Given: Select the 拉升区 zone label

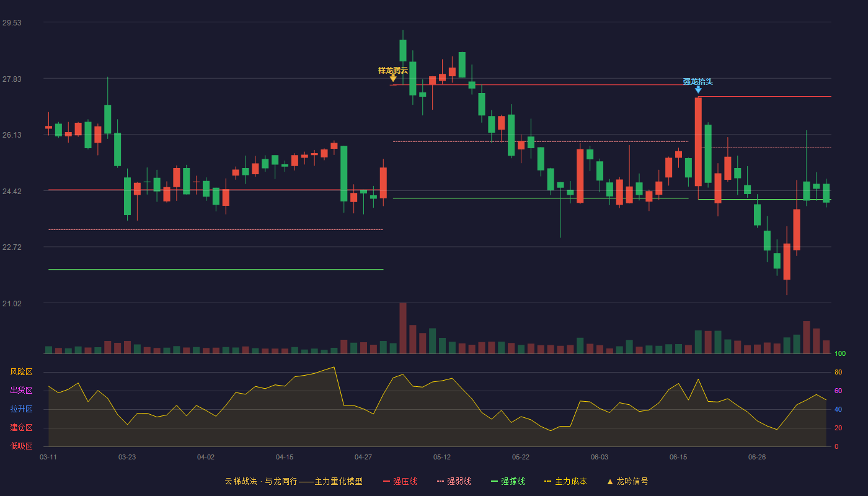Looking at the screenshot, I should point(21,409).
